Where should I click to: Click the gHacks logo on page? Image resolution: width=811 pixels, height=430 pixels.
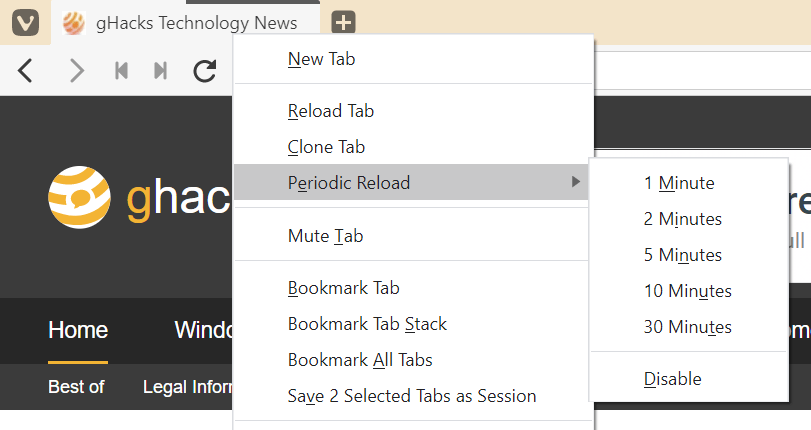tap(80, 196)
